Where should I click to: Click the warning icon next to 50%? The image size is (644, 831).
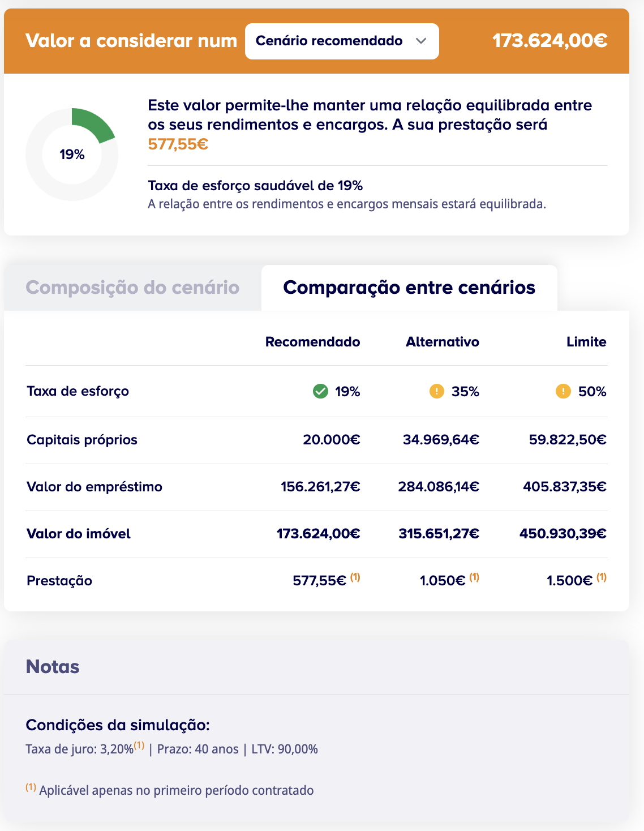[x=563, y=391]
